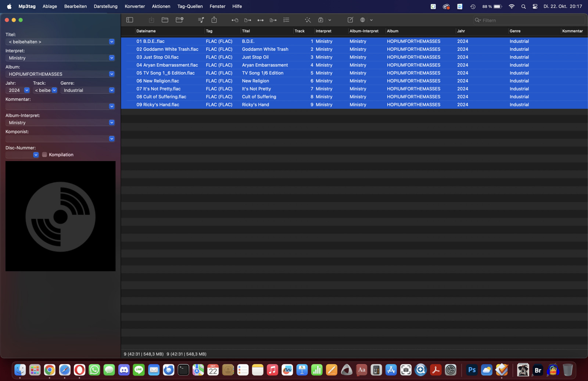Open the Hilfe menu
Viewport: 588px width, 381px height.
[237, 6]
